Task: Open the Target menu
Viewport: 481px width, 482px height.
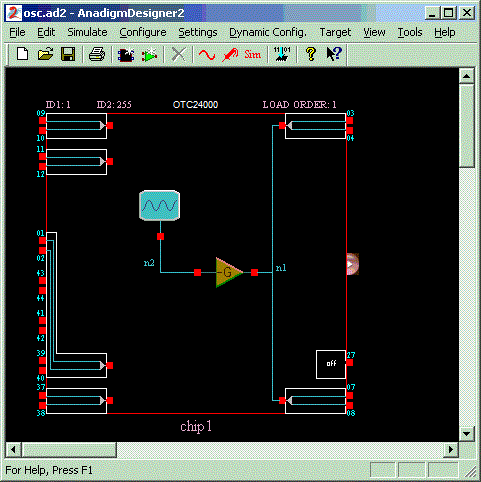Action: pyautogui.click(x=335, y=32)
